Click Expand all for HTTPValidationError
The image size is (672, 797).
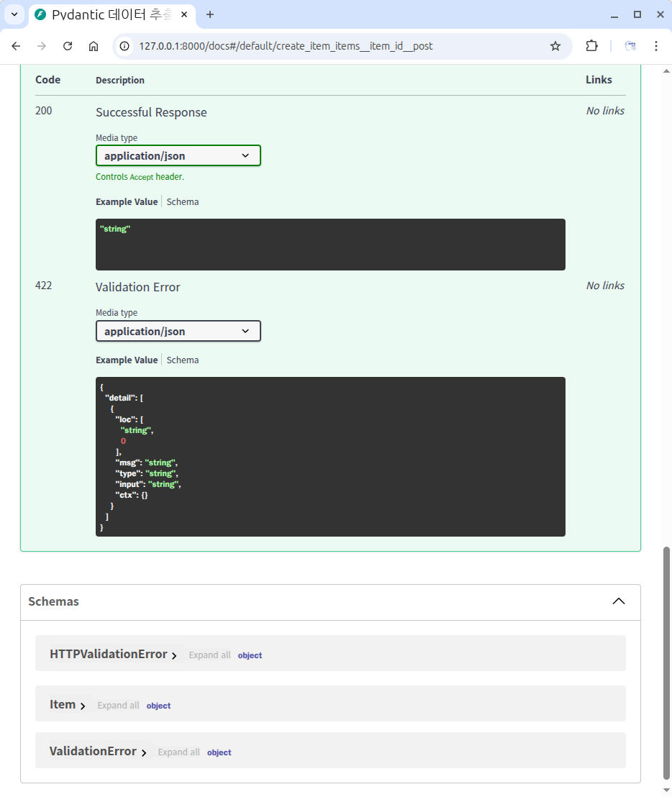pos(209,655)
